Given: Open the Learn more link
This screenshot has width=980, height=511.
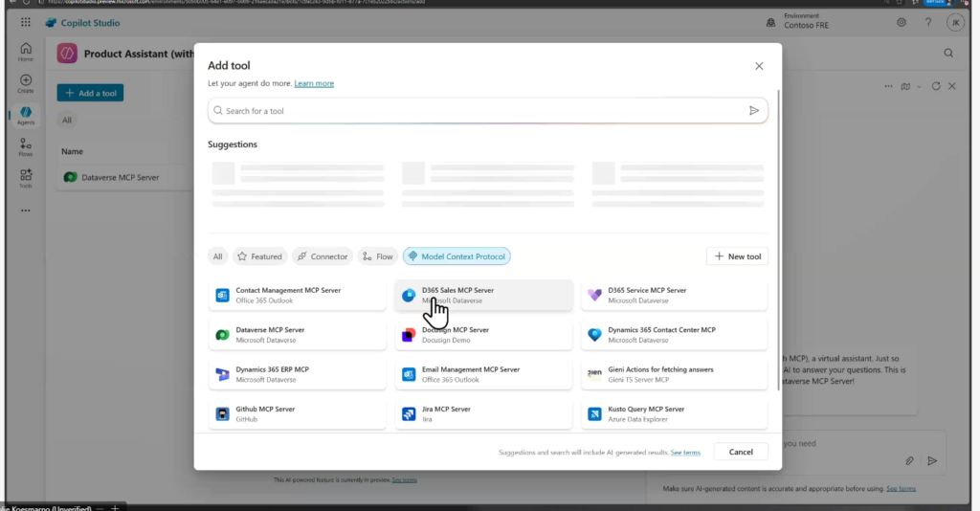Looking at the screenshot, I should coord(314,83).
